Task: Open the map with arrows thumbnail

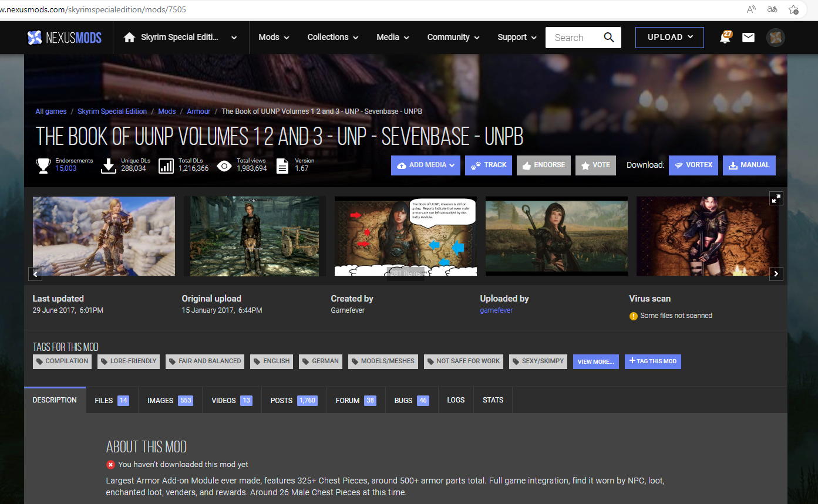Action: [406, 236]
